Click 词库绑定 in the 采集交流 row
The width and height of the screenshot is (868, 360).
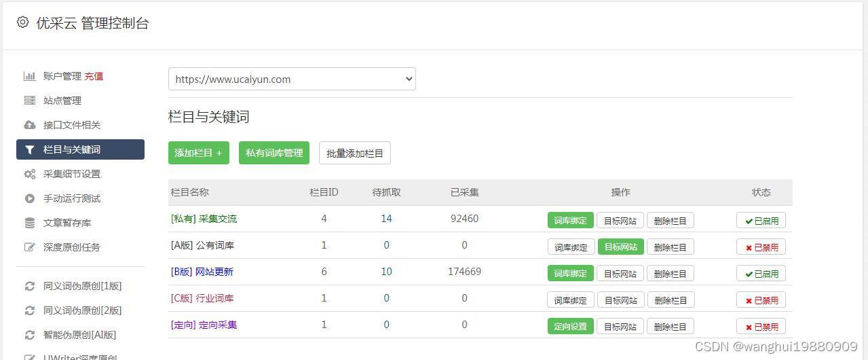(x=571, y=220)
